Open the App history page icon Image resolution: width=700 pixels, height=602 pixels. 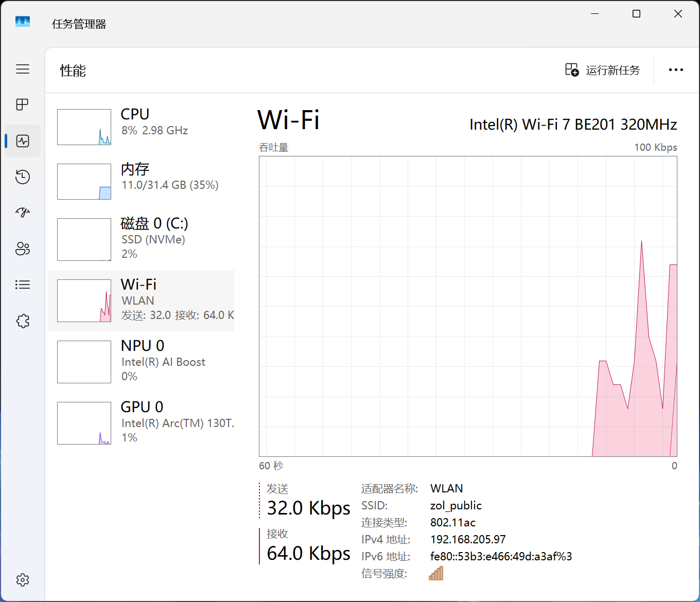pos(23,176)
